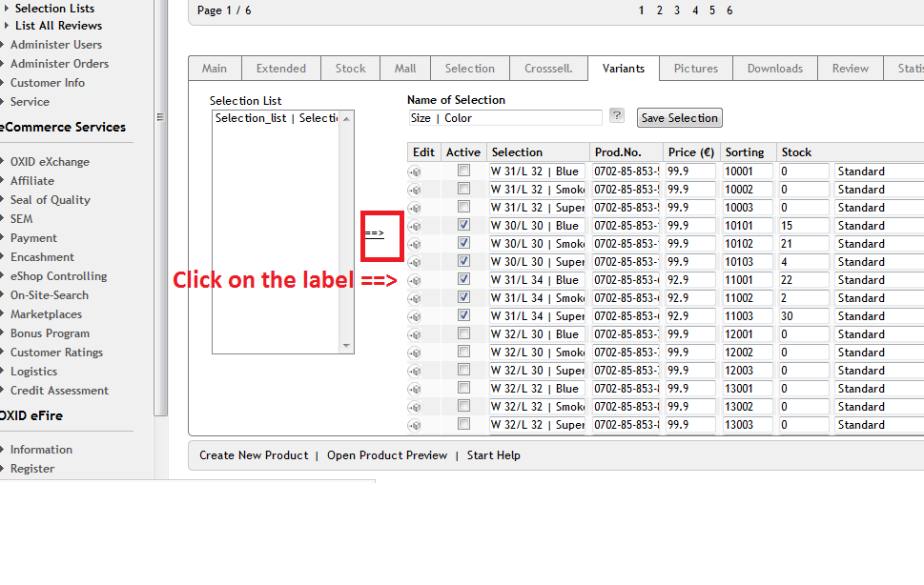Expand Administer Users in sidebar
This screenshot has height=585, width=924.
coord(55,45)
